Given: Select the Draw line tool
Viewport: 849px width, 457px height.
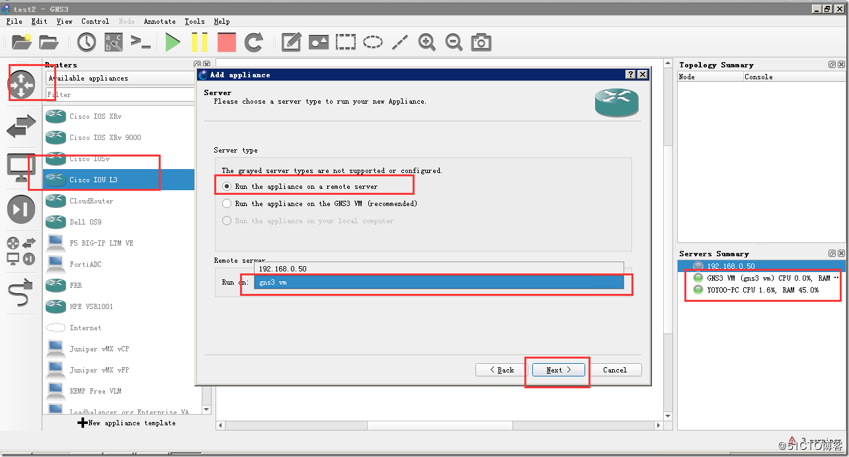Looking at the screenshot, I should (x=400, y=42).
